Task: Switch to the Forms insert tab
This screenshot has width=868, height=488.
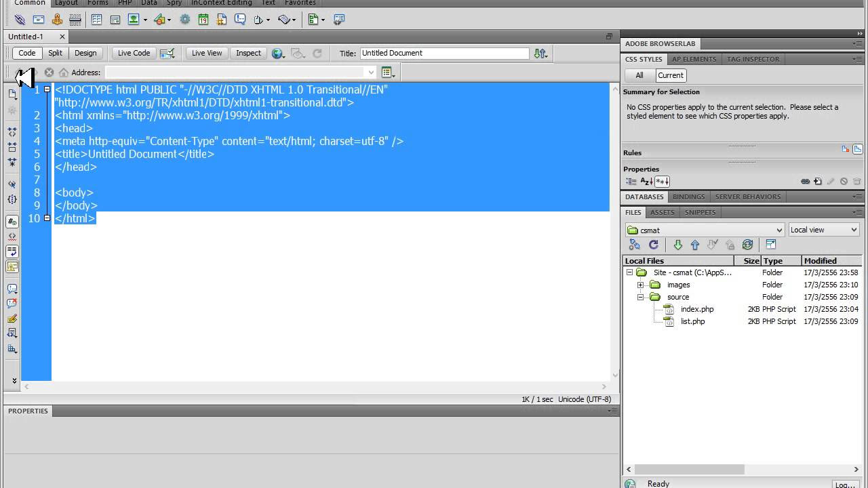Action: (98, 3)
